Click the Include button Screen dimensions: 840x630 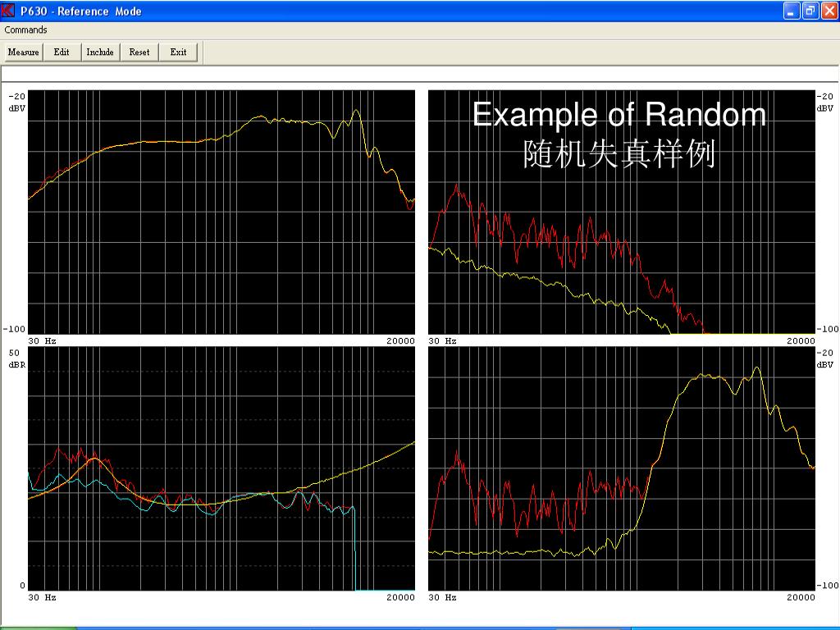100,52
